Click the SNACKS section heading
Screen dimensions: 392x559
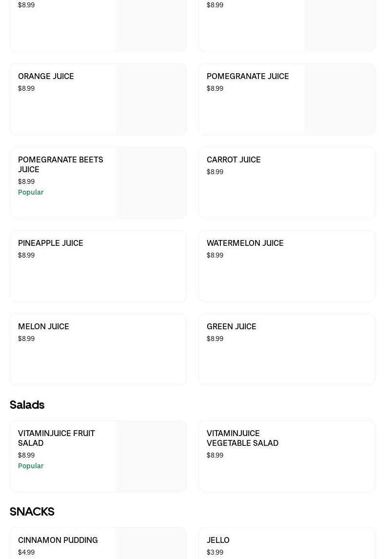coord(32,512)
